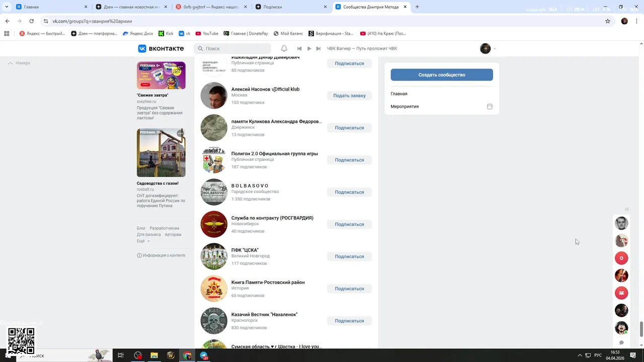Click Казачий Вестник skull avatar
This screenshot has width=644, height=362.
(x=214, y=321)
